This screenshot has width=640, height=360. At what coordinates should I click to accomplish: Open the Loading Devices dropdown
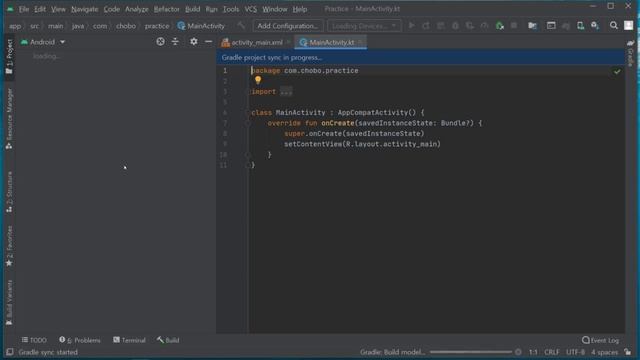(364, 26)
